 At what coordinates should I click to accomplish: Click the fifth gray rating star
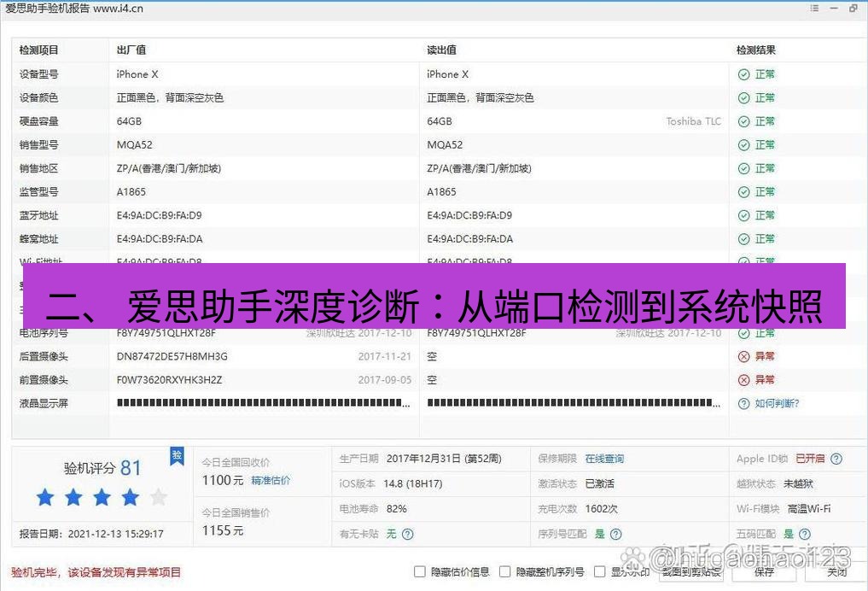(x=159, y=495)
